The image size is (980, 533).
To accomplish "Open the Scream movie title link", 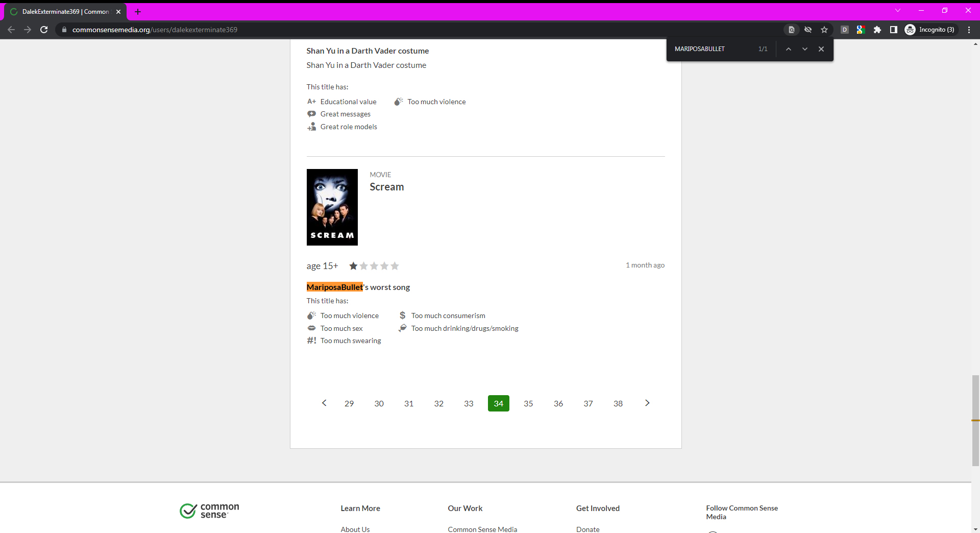I will (x=386, y=187).
